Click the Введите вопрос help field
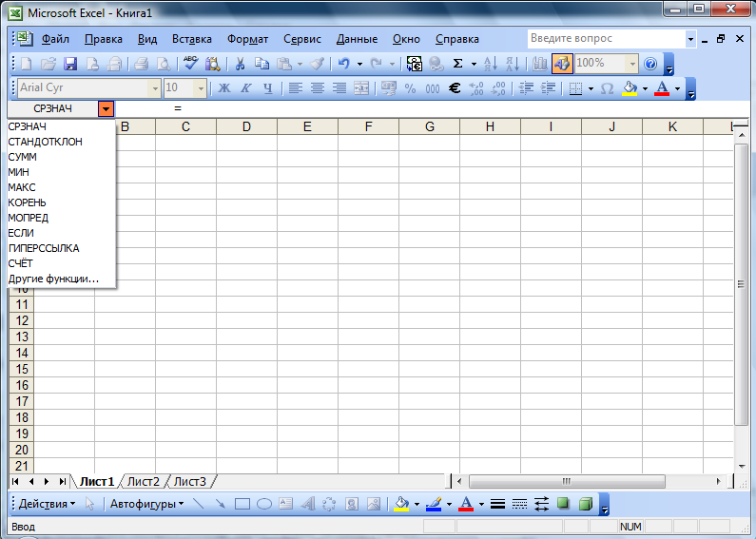Screen dimensions: 756x539 [606, 39]
